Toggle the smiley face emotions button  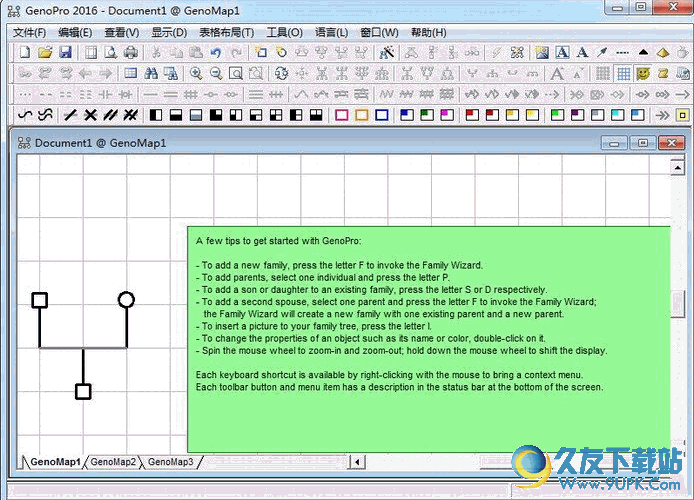643,73
